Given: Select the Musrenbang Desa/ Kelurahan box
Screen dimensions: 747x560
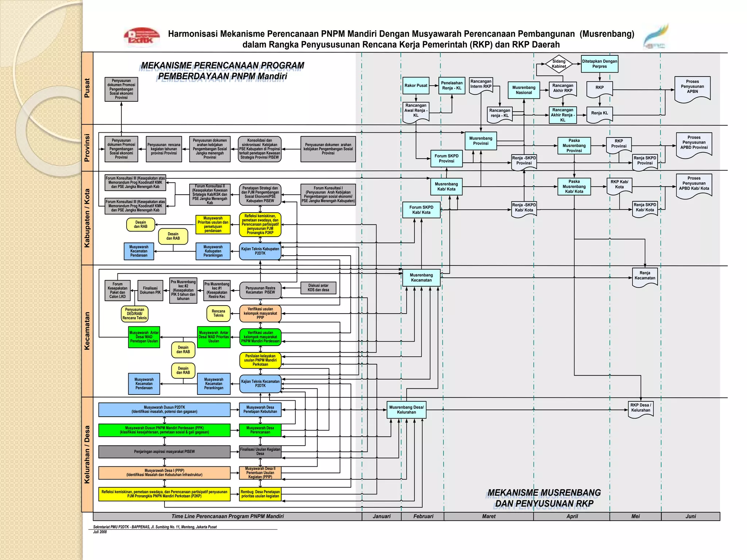Looking at the screenshot, I should (406, 410).
